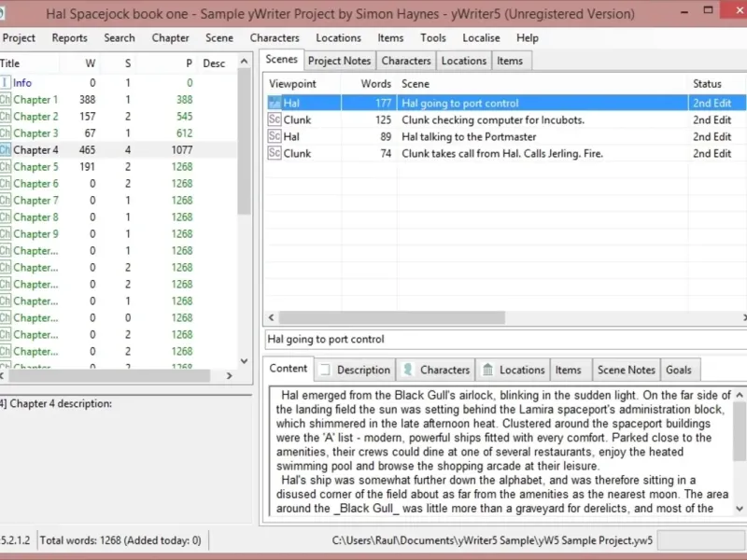Viewport: 747px width, 560px height.
Task: Open the Goals tab
Action: point(679,370)
